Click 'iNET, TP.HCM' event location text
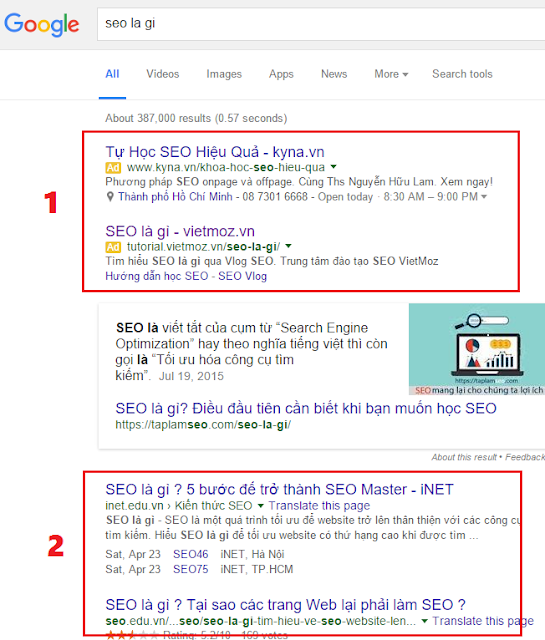The height and width of the screenshot is (640, 545). [x=257, y=569]
